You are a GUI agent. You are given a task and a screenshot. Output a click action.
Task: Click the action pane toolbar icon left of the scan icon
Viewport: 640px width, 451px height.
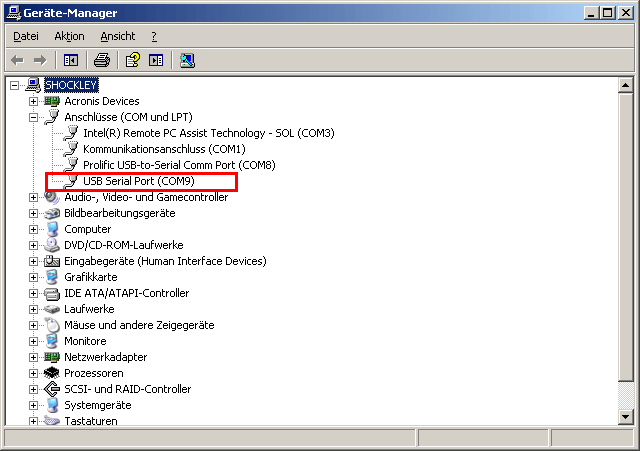click(156, 60)
